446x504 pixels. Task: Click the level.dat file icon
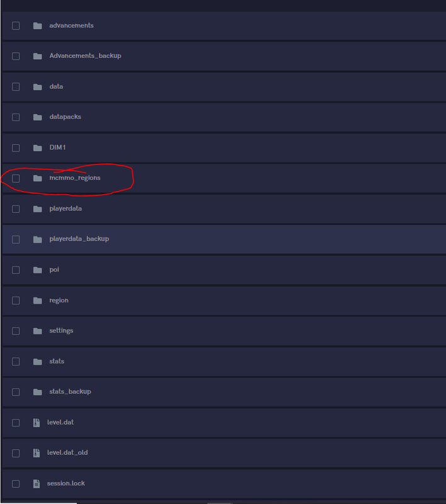(37, 423)
